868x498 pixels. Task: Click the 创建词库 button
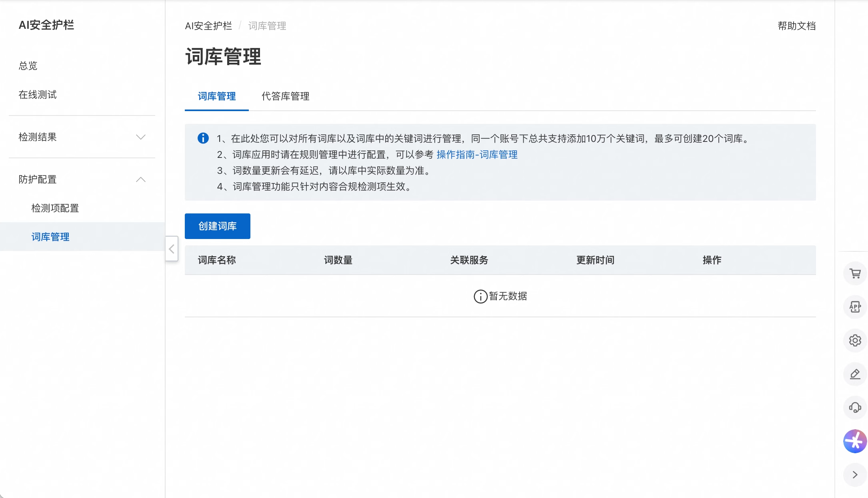(217, 226)
